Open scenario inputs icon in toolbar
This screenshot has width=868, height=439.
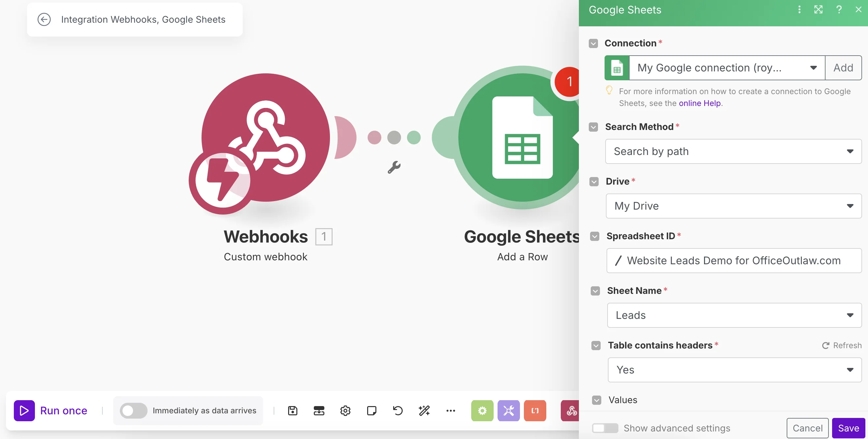coord(319,410)
